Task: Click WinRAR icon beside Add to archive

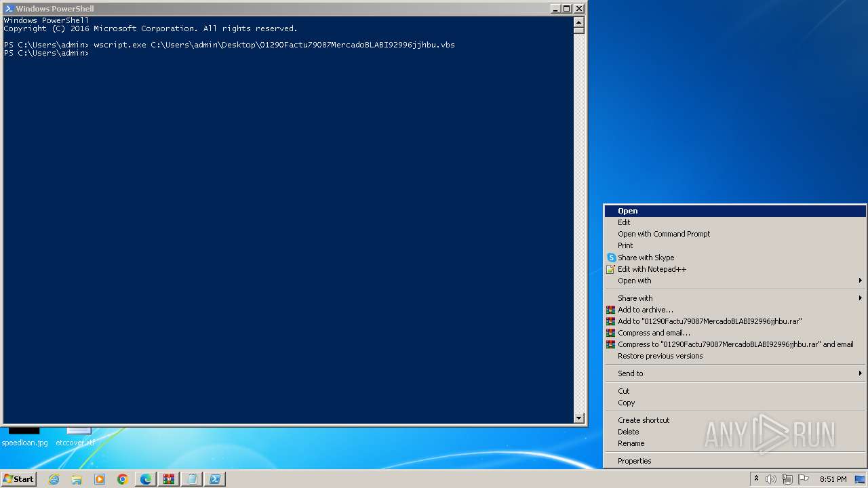Action: pyautogui.click(x=611, y=310)
